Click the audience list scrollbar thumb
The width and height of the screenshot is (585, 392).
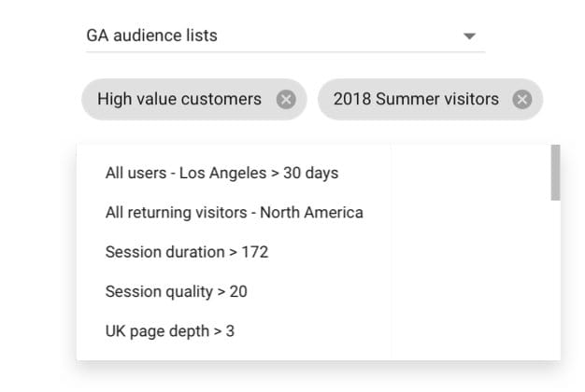(556, 172)
